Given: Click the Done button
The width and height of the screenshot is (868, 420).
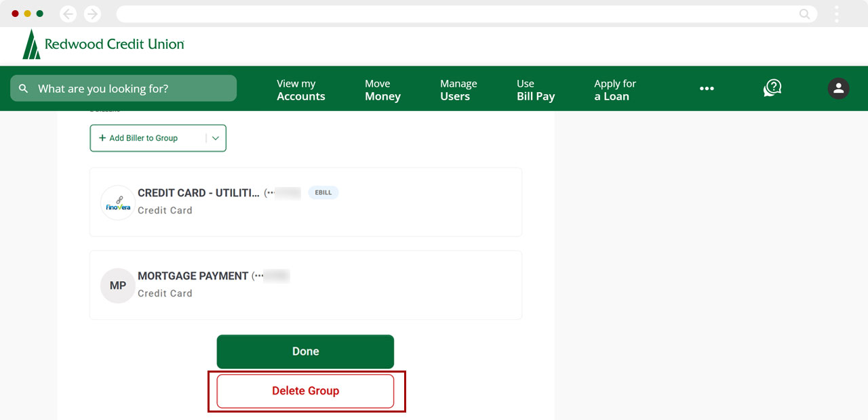Looking at the screenshot, I should (305, 351).
